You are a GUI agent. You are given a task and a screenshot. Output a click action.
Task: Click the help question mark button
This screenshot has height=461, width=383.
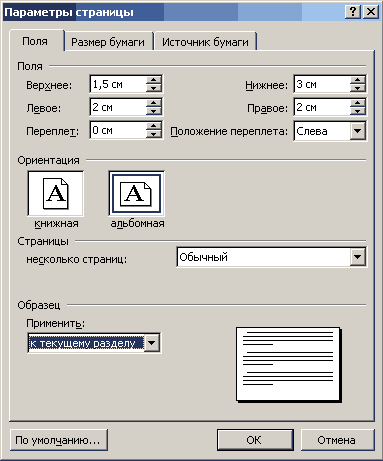[x=353, y=12]
